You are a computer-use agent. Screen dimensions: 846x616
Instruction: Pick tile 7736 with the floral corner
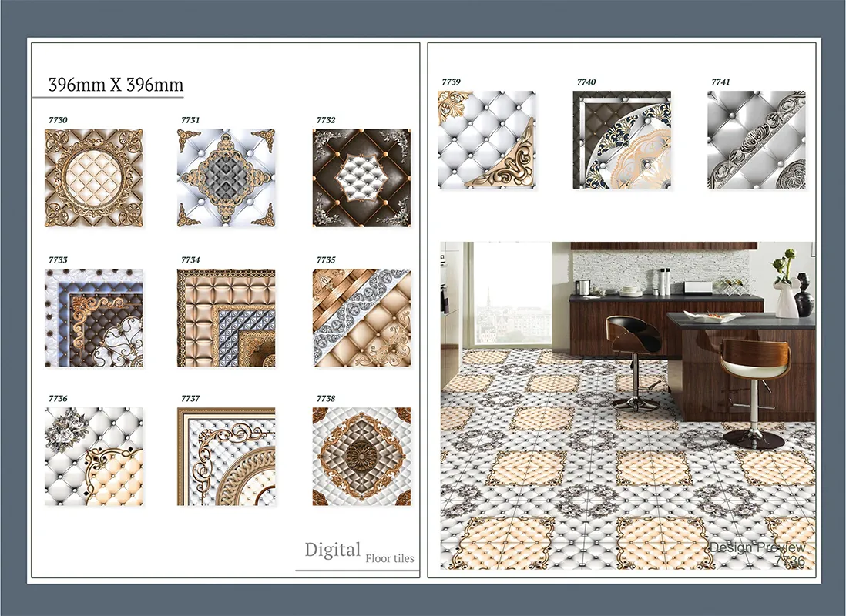[93, 457]
